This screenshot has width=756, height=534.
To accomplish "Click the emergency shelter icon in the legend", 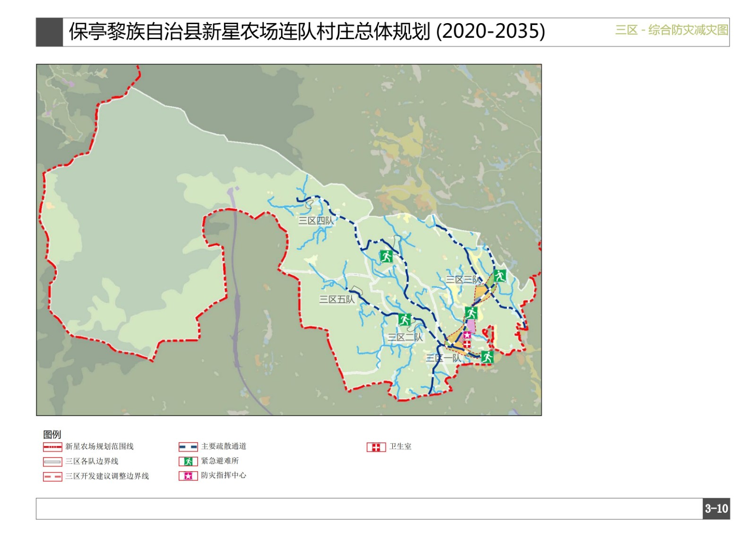I will click(188, 461).
